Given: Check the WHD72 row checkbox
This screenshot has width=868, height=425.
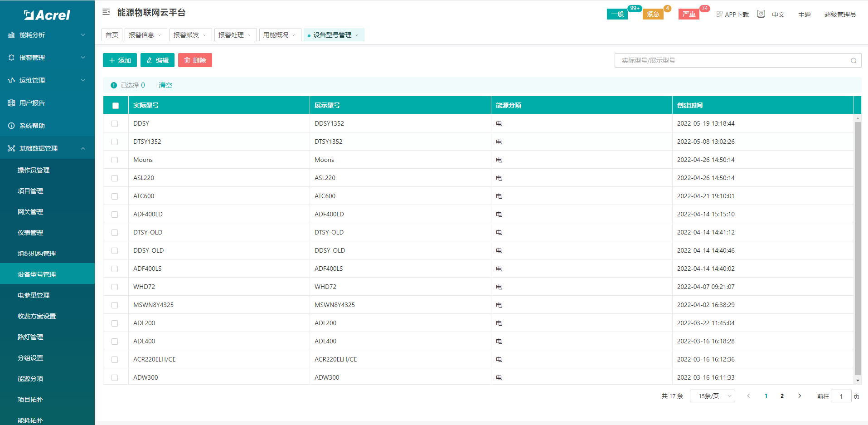Looking at the screenshot, I should point(115,287).
